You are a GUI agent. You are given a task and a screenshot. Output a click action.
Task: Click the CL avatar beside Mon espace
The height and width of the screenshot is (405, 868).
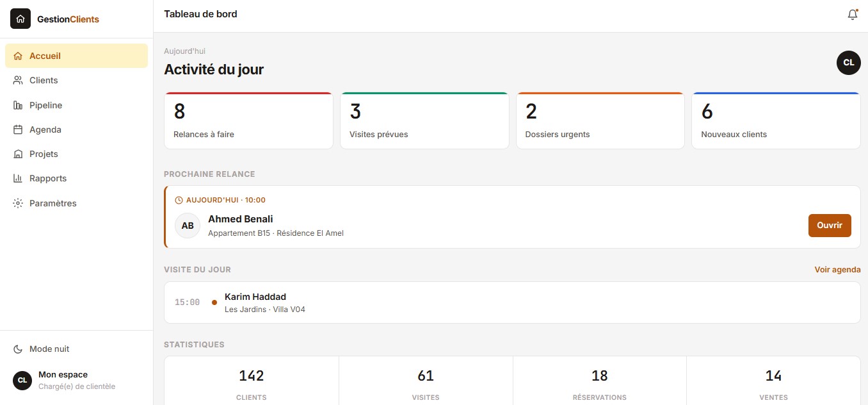[x=22, y=380]
